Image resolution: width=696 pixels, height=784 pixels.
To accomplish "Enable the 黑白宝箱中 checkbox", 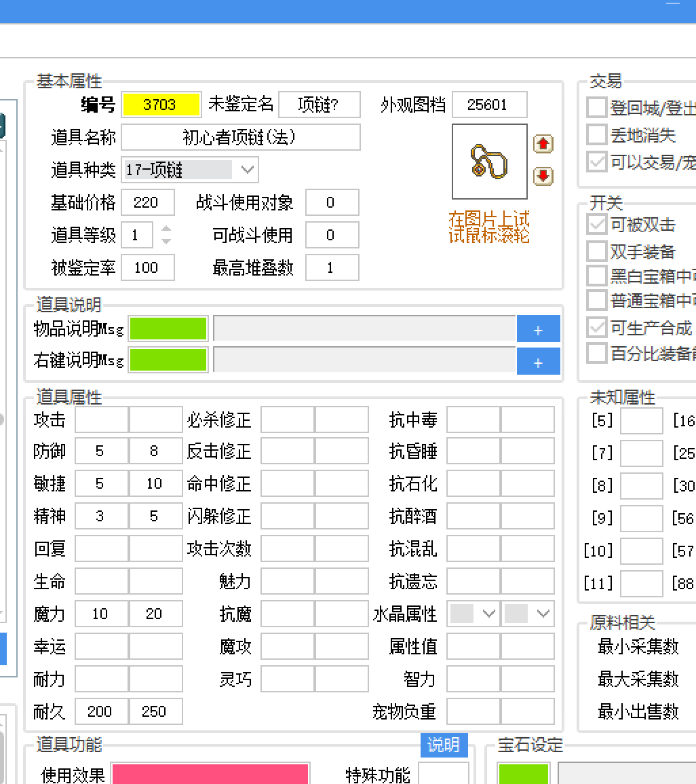I will tap(596, 276).
